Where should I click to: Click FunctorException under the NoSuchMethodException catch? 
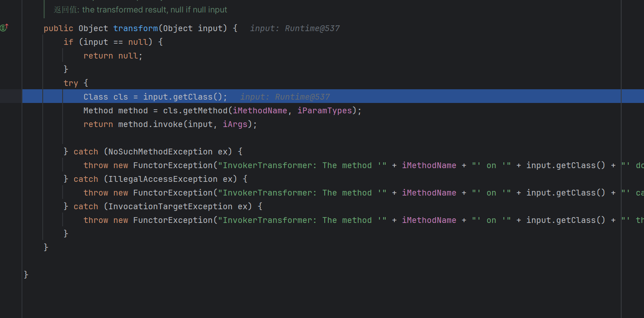173,165
